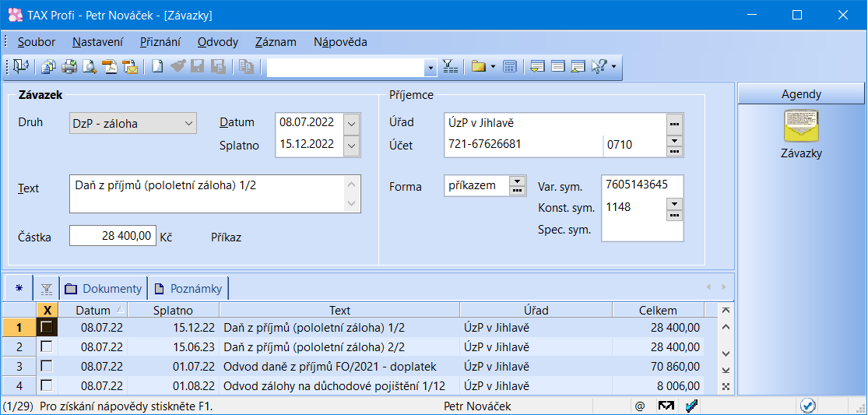The image size is (868, 415).
Task: Click the Částka amount input field
Action: point(113,236)
